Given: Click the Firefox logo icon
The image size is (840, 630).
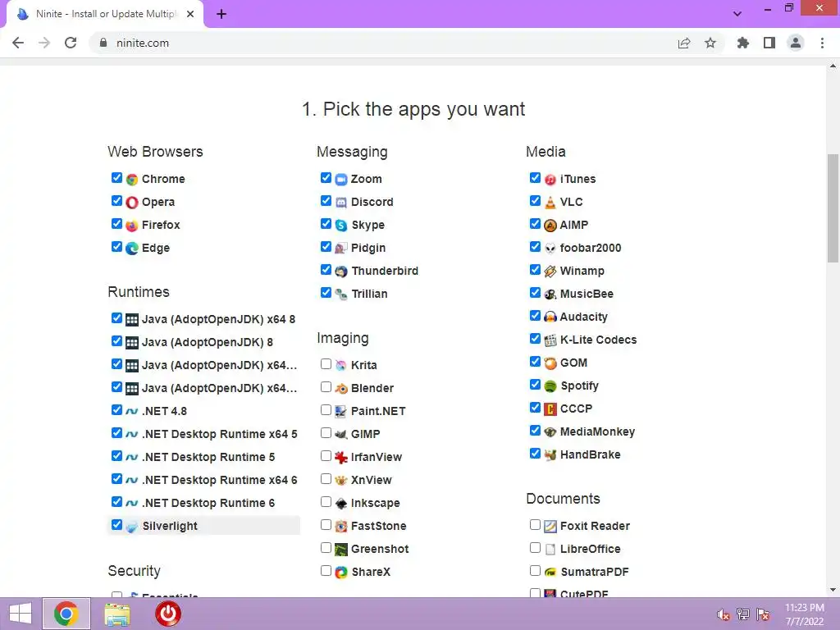Looking at the screenshot, I should (132, 225).
